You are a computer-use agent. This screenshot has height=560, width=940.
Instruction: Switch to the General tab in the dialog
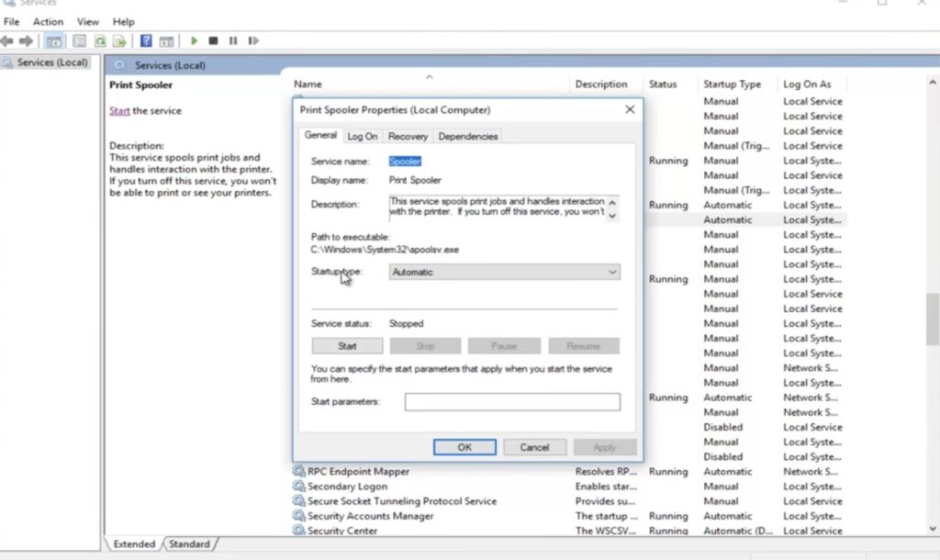point(320,136)
